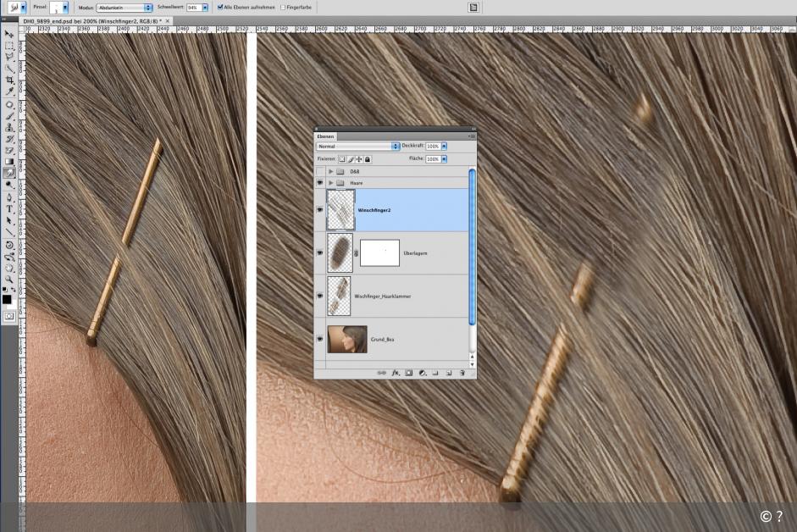Click the lock-all padlock icon beside Fixieren
Screen dimensions: 797x532
[368, 158]
